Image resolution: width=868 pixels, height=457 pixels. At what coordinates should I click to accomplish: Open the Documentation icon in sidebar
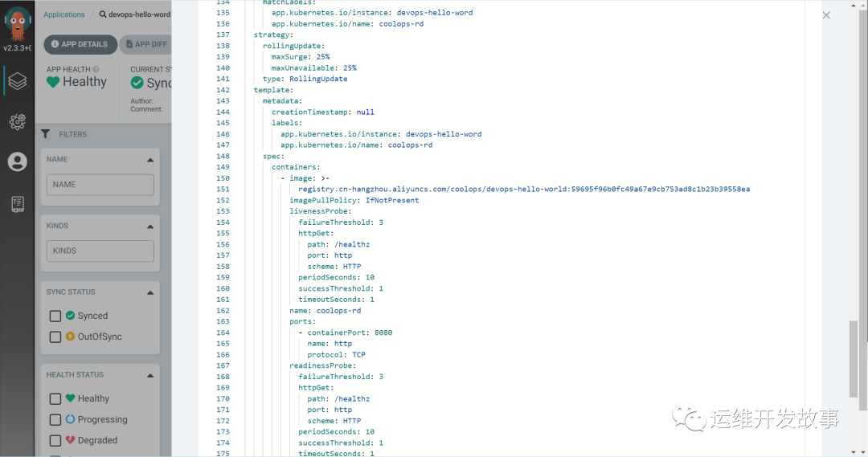17,204
